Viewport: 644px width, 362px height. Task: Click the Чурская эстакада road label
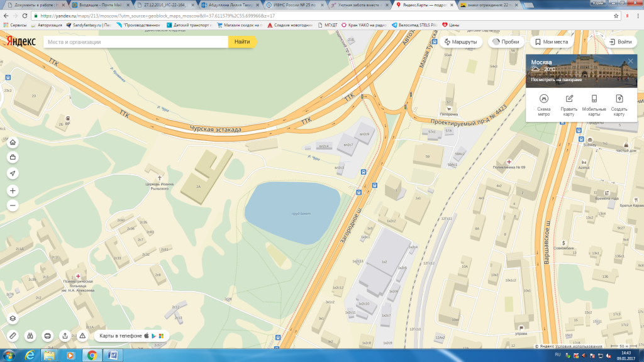[216, 129]
